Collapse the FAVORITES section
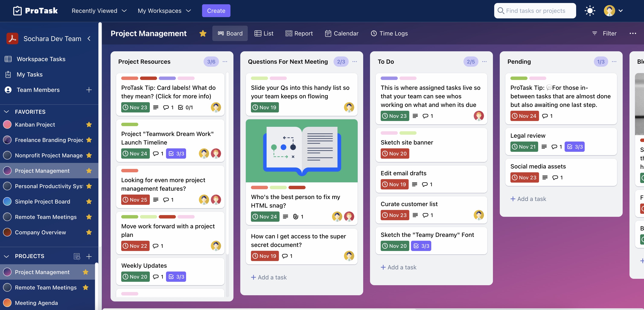644x310 pixels. pyautogui.click(x=6, y=112)
